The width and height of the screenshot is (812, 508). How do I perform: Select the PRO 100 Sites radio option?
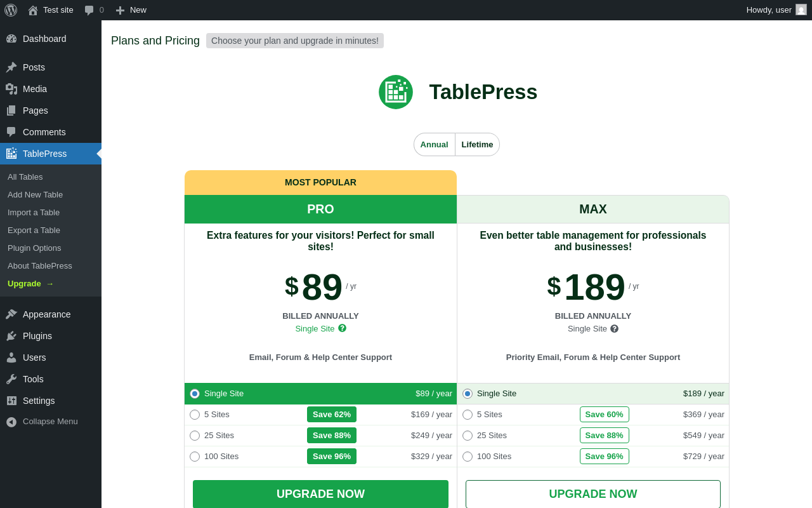[x=195, y=457]
